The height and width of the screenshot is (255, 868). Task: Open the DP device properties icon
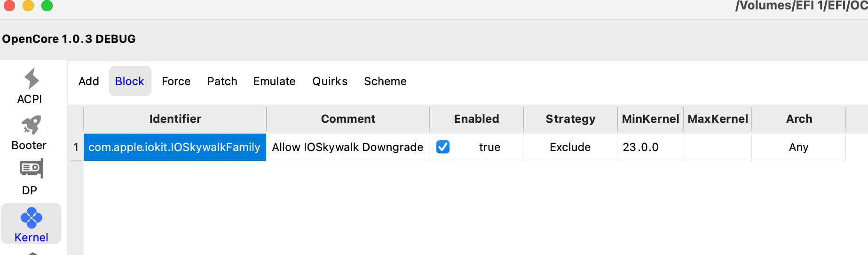click(x=31, y=168)
